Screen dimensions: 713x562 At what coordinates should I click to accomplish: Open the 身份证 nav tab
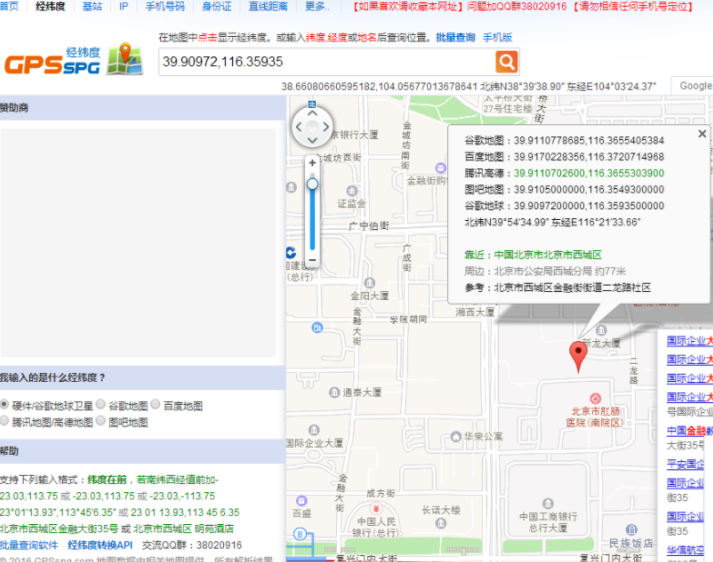coord(217,6)
